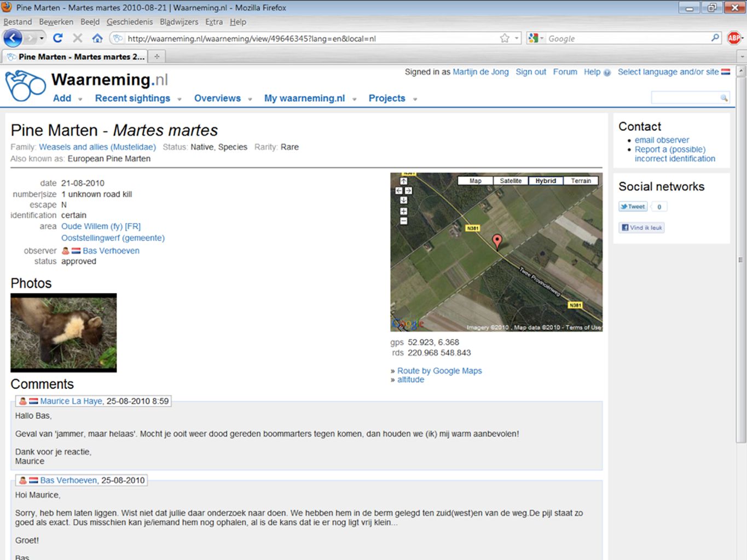The image size is (747, 560).
Task: Open the URL bar history dropdown arrow
Action: pyautogui.click(x=517, y=38)
